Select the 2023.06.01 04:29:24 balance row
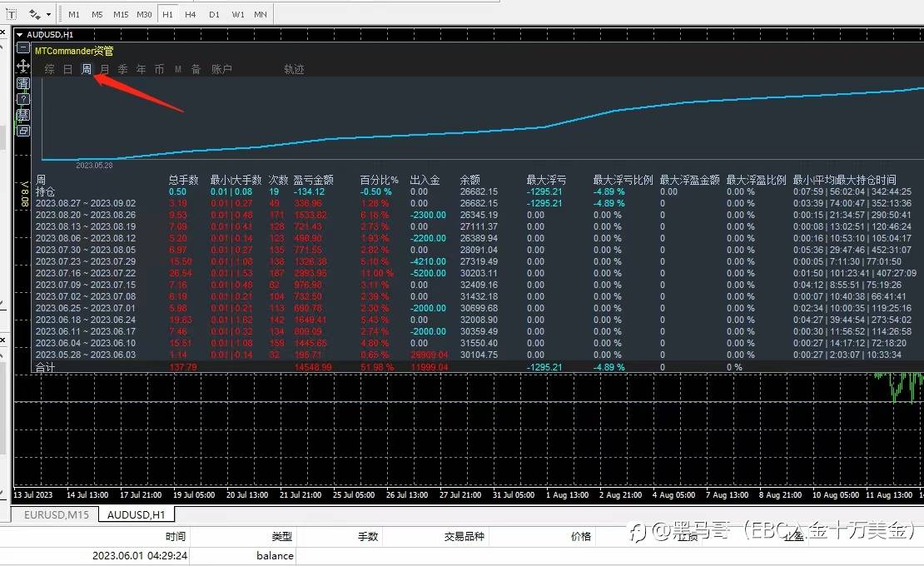The image size is (924, 566). click(462, 555)
